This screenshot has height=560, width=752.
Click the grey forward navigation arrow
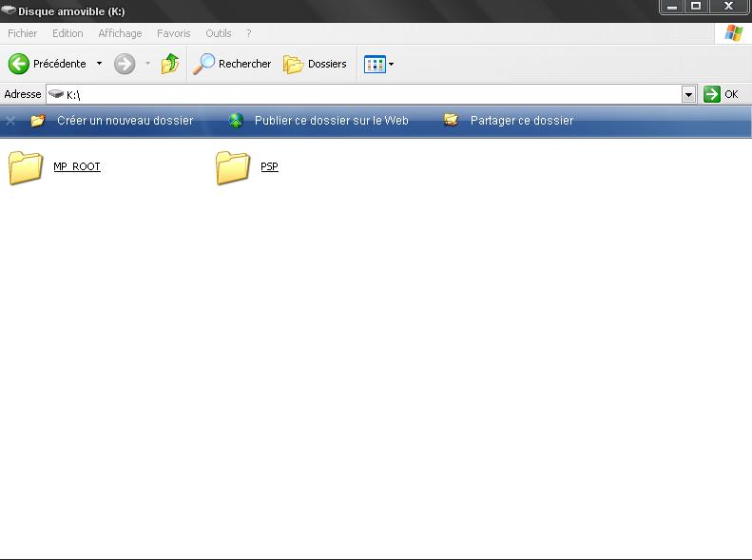125,64
